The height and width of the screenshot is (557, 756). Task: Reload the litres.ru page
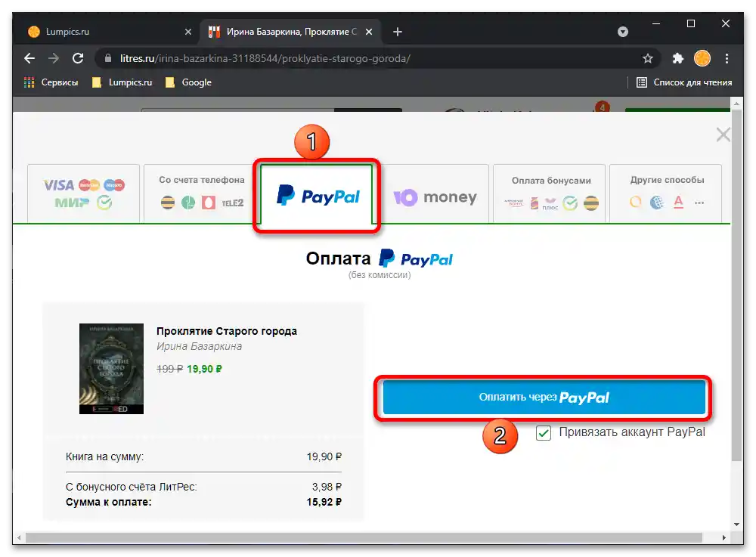(x=78, y=58)
